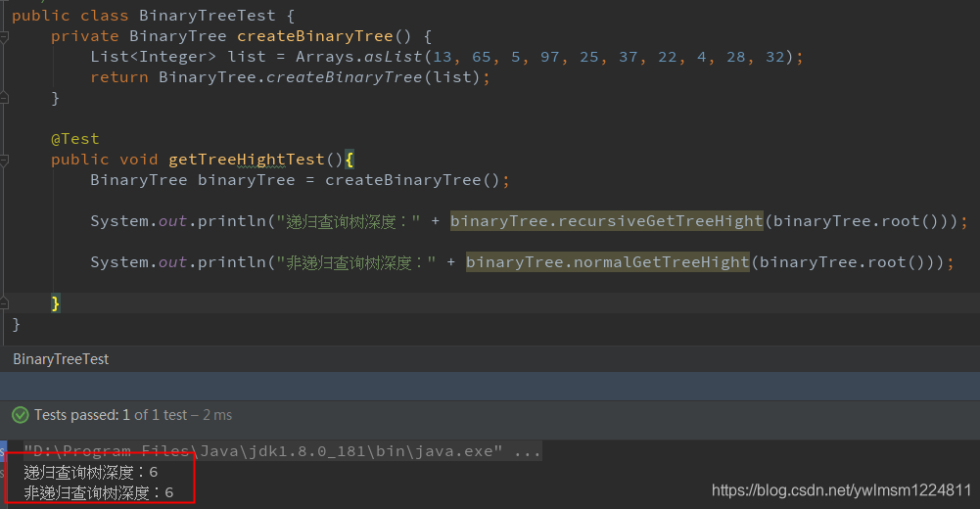Click the number 97 in the list
This screenshot has width=980, height=509.
pos(550,57)
